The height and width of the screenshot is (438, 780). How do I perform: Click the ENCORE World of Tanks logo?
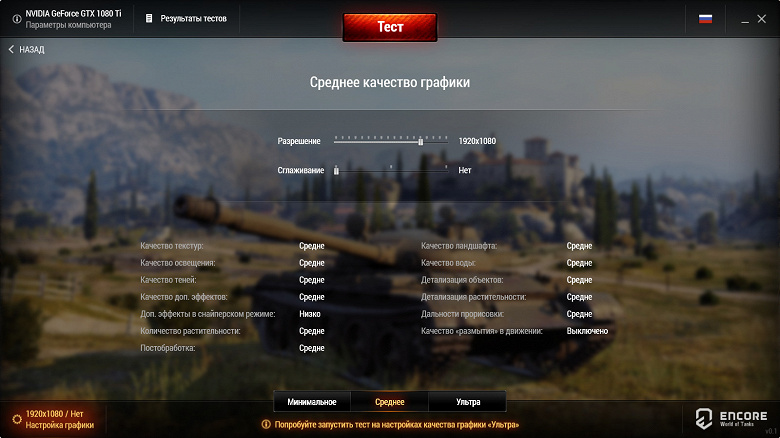point(731,418)
